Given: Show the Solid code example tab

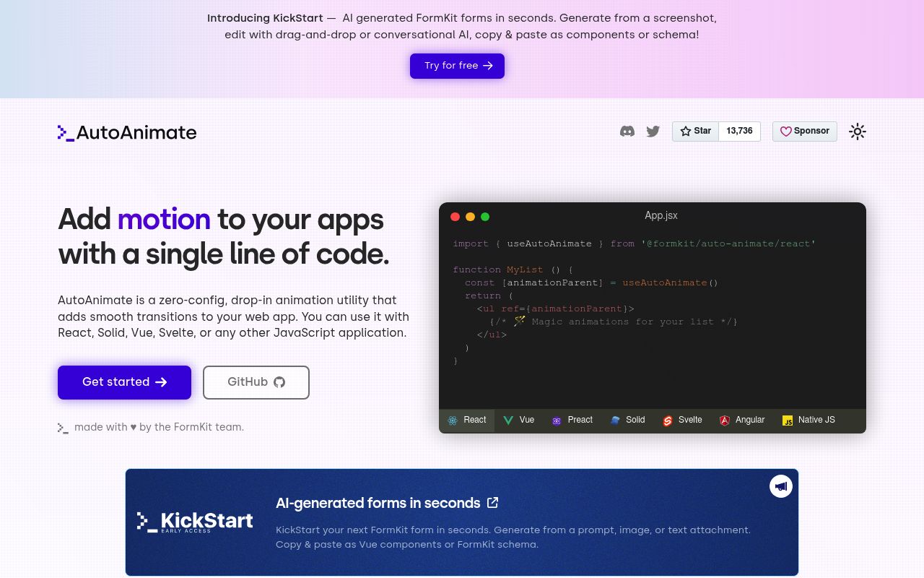Looking at the screenshot, I should tap(627, 420).
